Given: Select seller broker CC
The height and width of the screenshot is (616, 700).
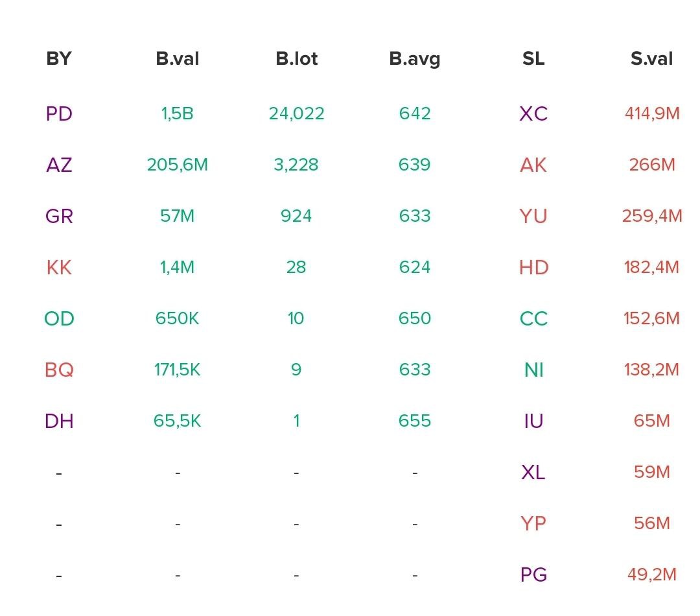Looking at the screenshot, I should pos(533,318).
